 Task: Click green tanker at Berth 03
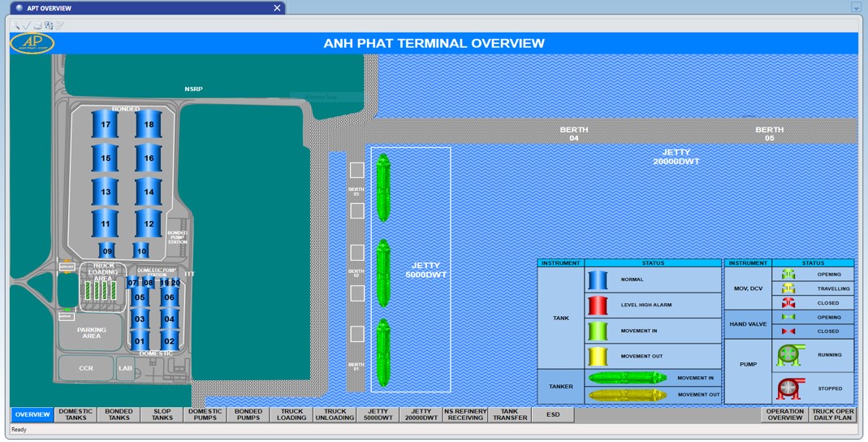point(383,188)
